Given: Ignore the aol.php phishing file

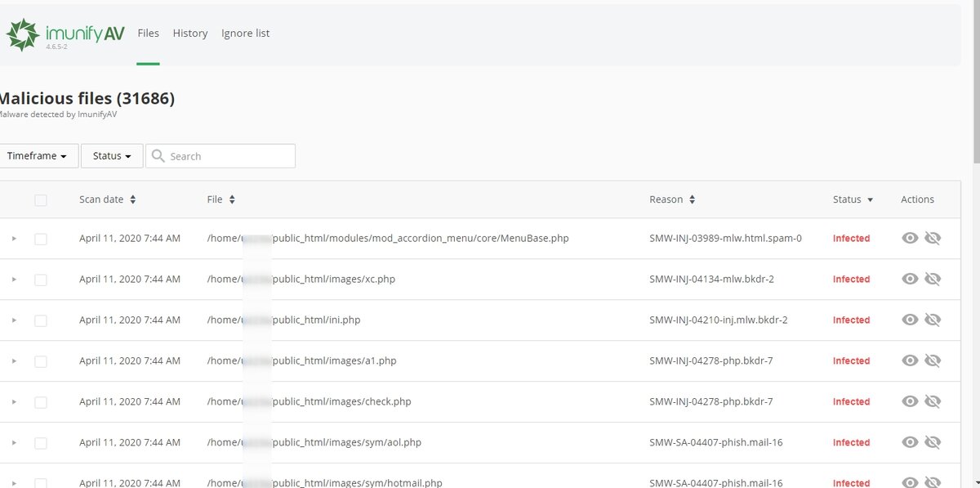Looking at the screenshot, I should [933, 442].
